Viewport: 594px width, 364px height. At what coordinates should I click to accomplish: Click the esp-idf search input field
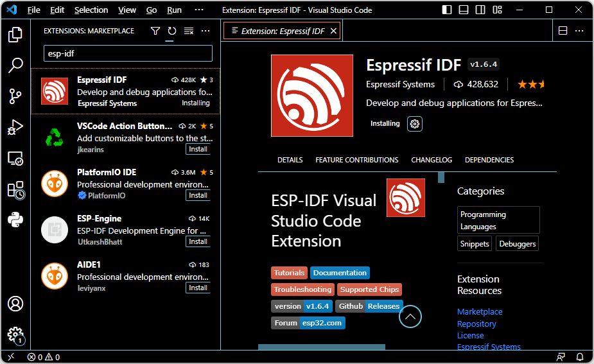coord(128,53)
